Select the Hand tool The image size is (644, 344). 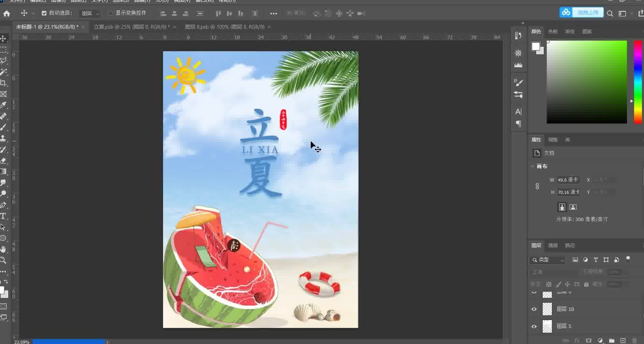click(3, 249)
